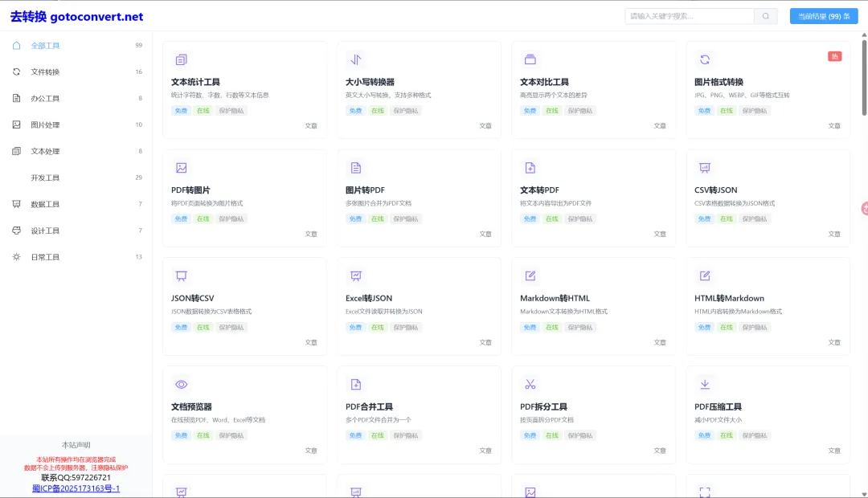
Task: Click the printer icon beside 设计工具
Action: 17,231
